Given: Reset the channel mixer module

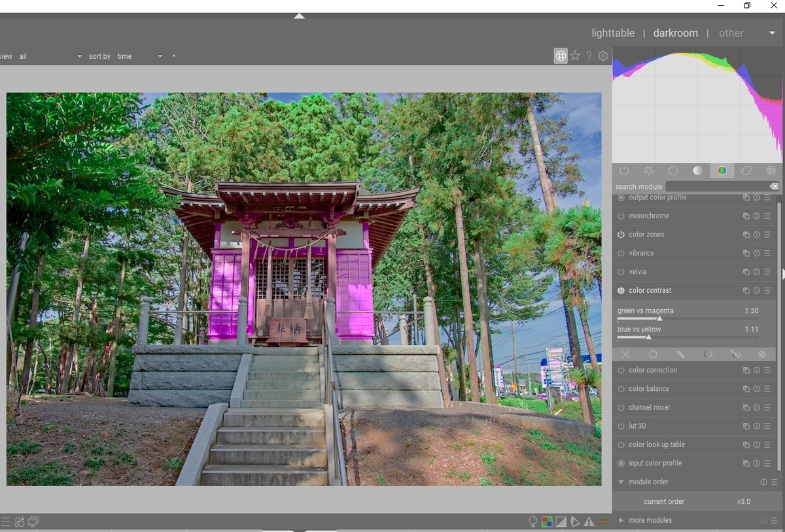Looking at the screenshot, I should pyautogui.click(x=757, y=407).
